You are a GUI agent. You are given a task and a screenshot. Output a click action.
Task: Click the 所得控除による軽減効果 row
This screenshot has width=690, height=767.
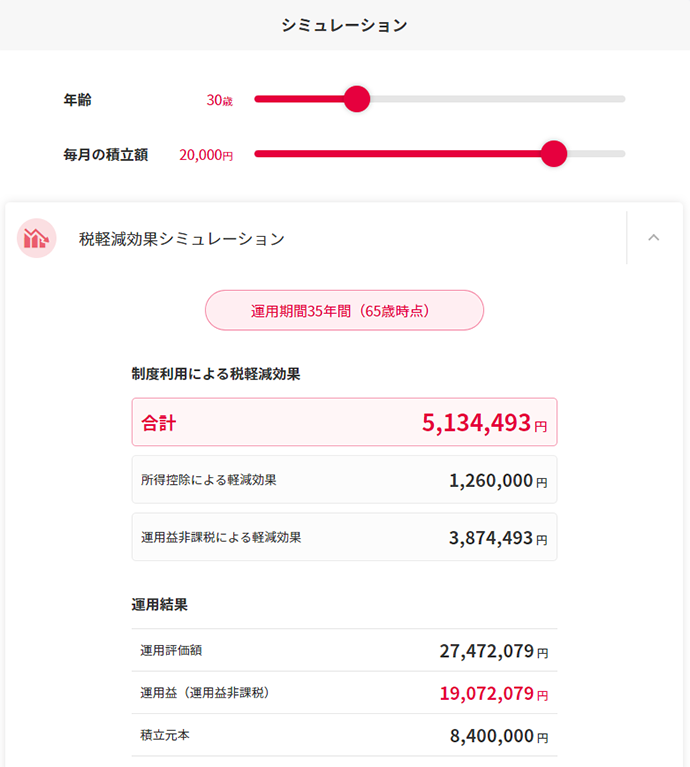pyautogui.click(x=344, y=480)
